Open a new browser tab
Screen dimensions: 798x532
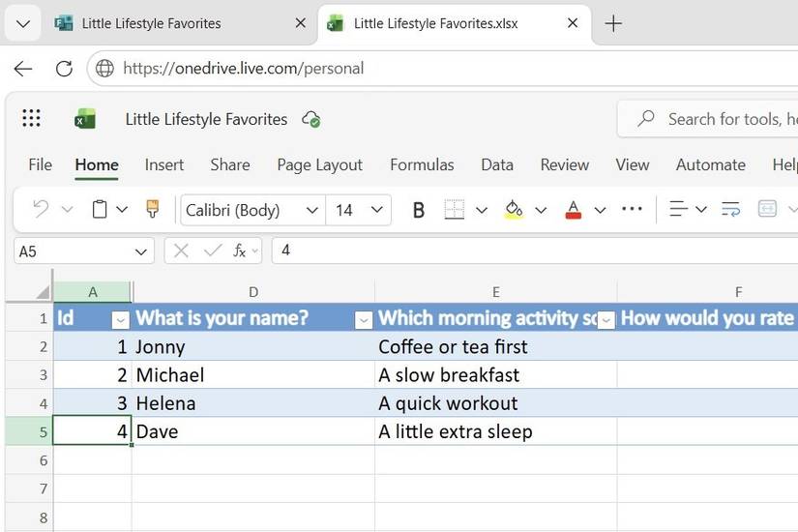tap(613, 23)
